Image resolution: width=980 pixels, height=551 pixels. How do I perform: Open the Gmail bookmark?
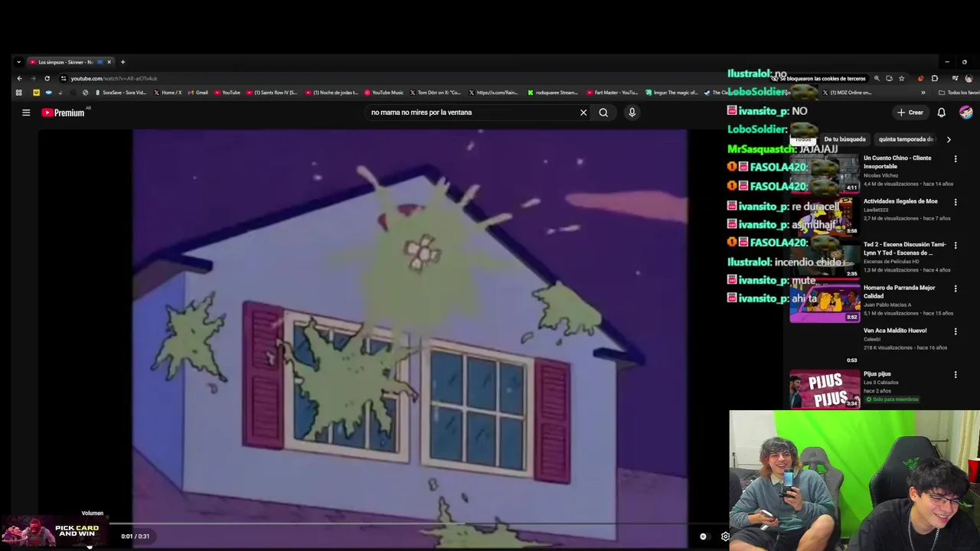[x=198, y=93]
